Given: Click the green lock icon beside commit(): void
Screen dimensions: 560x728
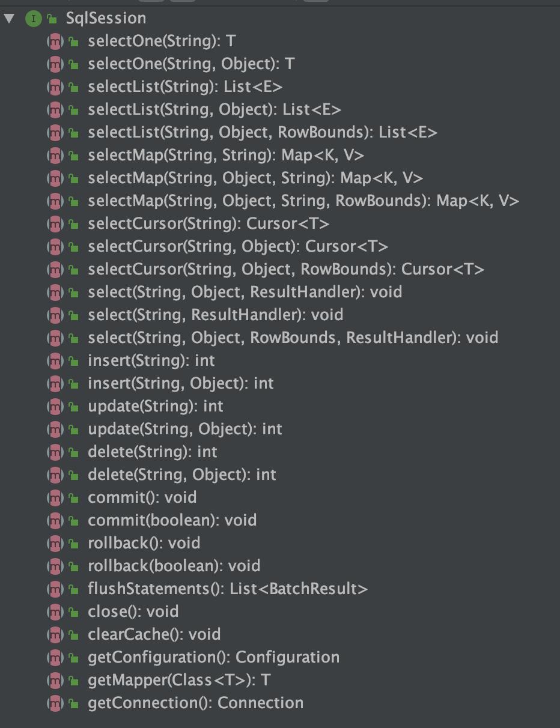Looking at the screenshot, I should click(x=73, y=498).
